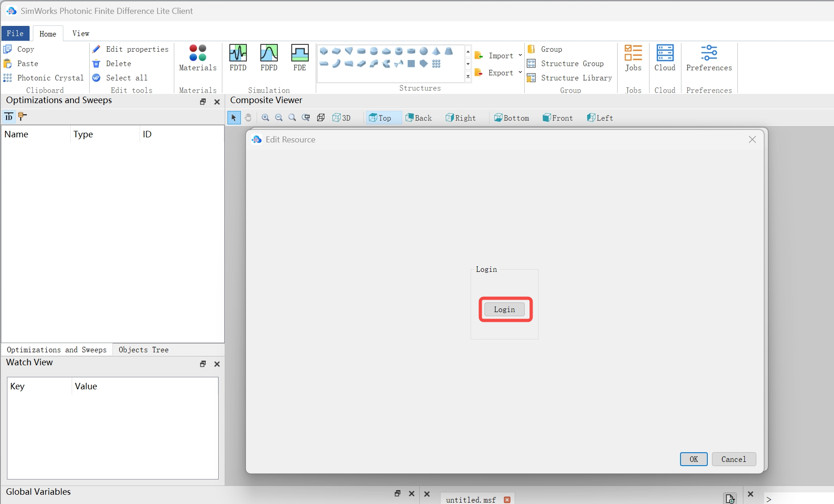Open the Cloud resources button

point(665,58)
